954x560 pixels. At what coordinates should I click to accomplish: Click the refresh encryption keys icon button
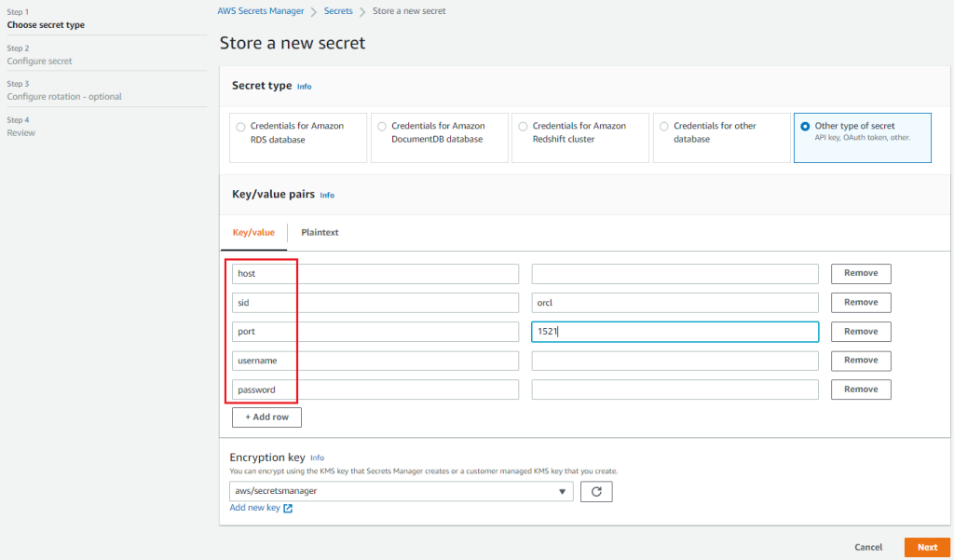click(x=596, y=491)
